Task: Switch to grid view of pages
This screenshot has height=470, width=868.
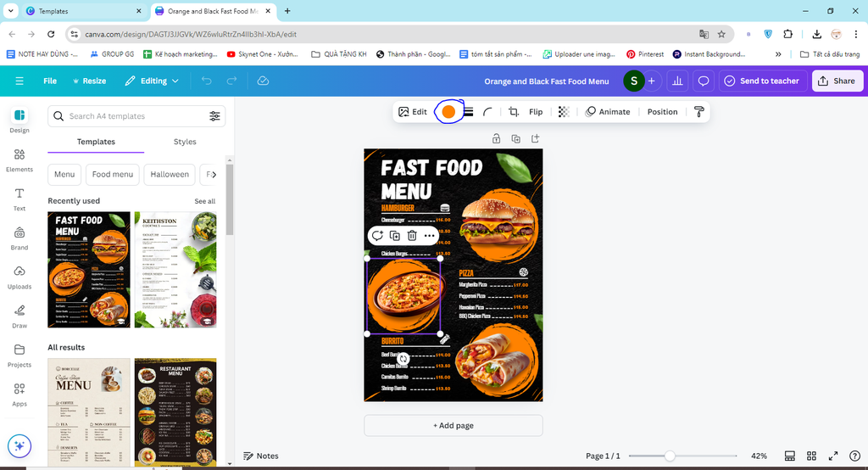Action: (x=811, y=456)
